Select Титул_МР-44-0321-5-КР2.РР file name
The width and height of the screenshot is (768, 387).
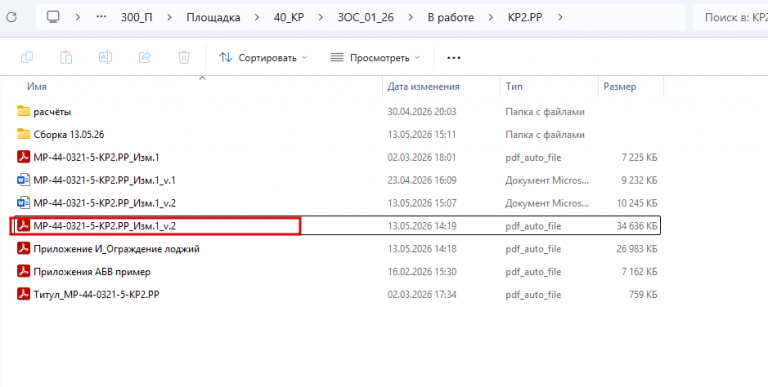point(96,294)
